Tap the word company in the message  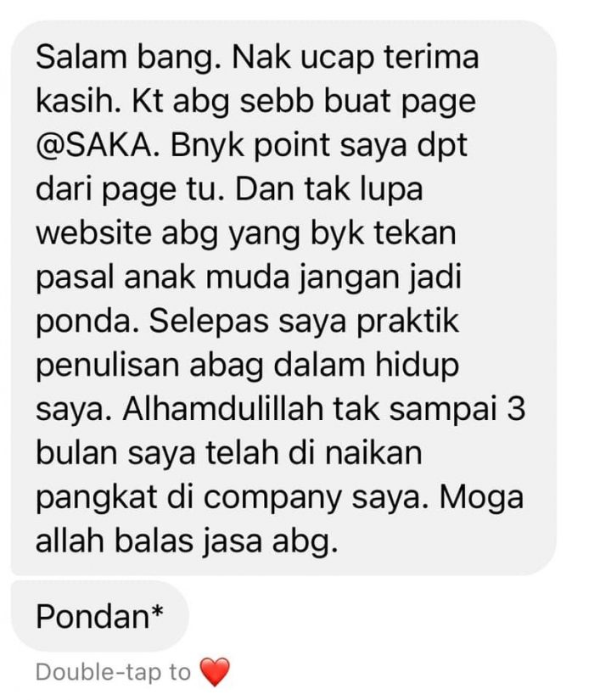272,498
